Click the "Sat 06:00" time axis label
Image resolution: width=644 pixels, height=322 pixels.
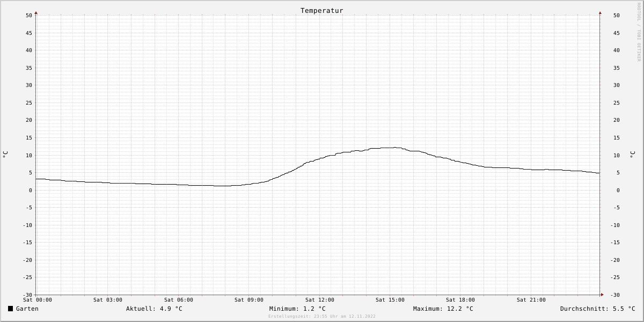pyautogui.click(x=179, y=300)
